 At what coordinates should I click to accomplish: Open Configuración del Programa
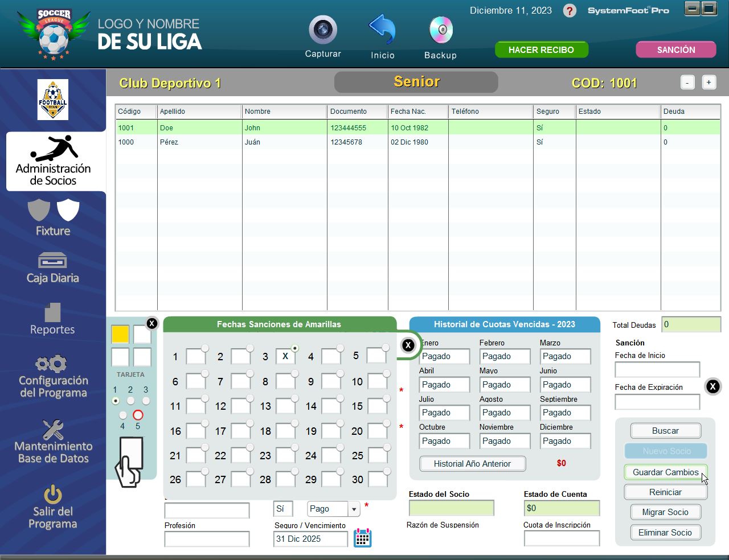pos(53,377)
